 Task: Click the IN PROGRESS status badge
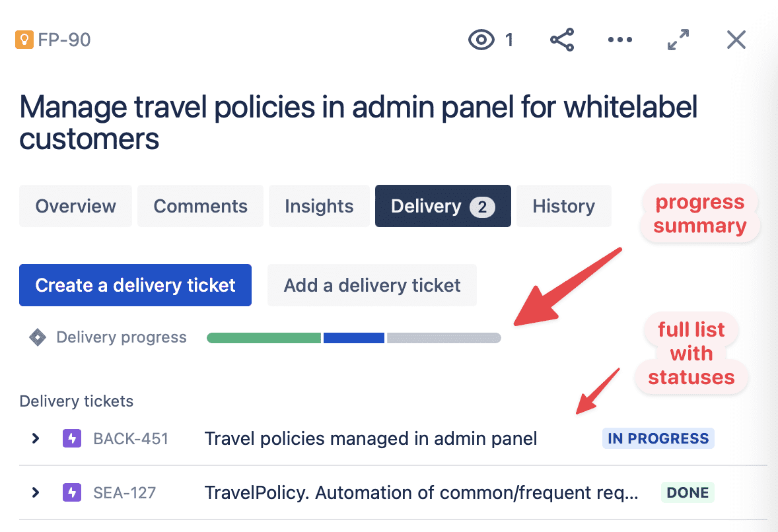coord(658,438)
